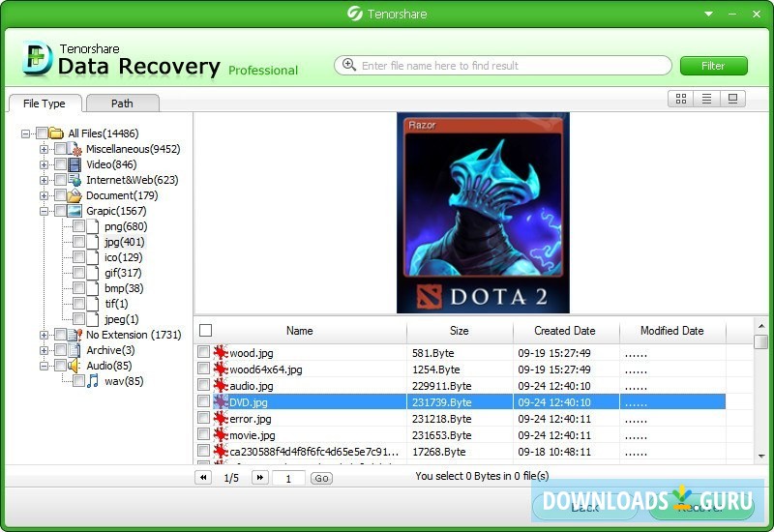Go to next results page
Screen dimensions: 774x532
click(260, 477)
